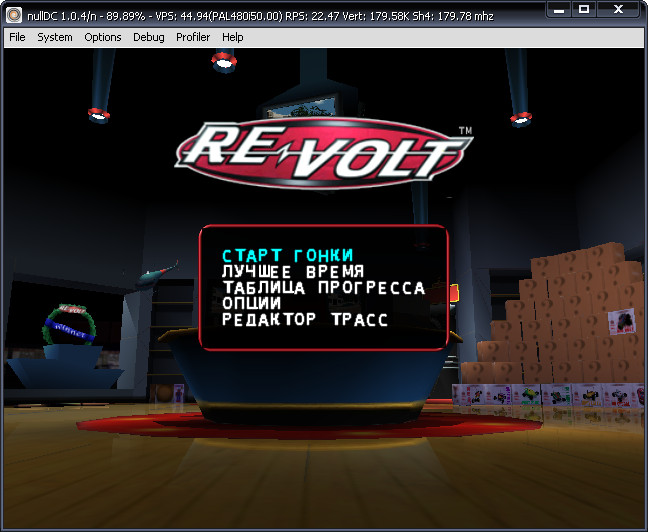Select СТАРТ ГОНКИ in game menu

click(x=288, y=255)
